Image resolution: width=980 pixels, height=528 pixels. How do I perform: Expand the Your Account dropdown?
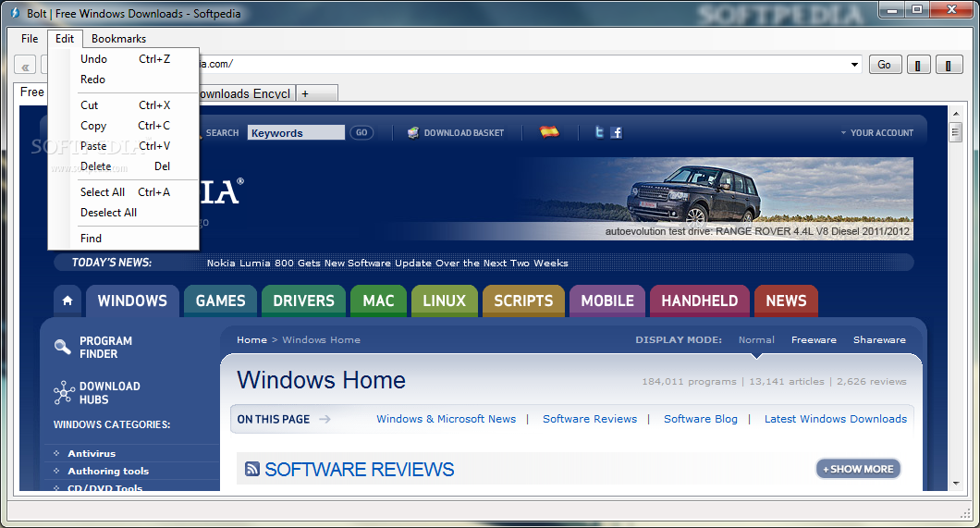point(876,132)
